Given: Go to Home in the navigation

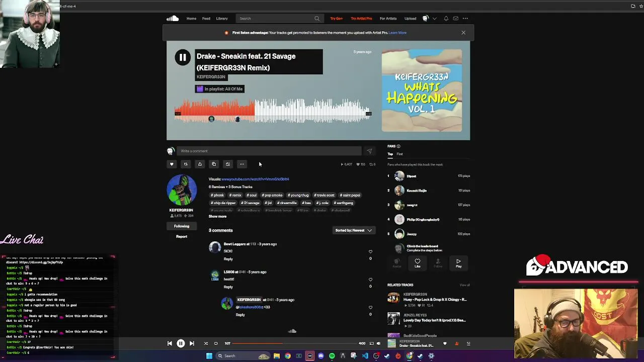Looking at the screenshot, I should click(192, 19).
